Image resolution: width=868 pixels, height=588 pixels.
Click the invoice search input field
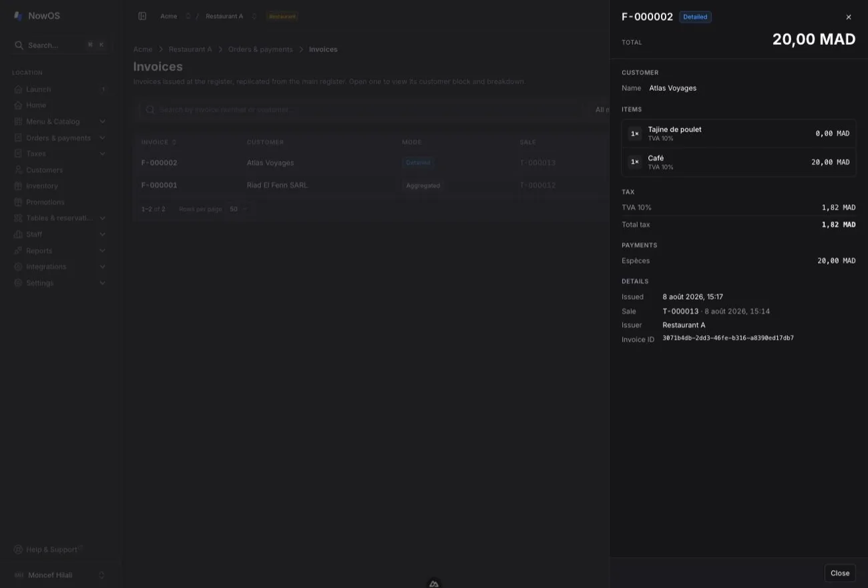point(359,109)
